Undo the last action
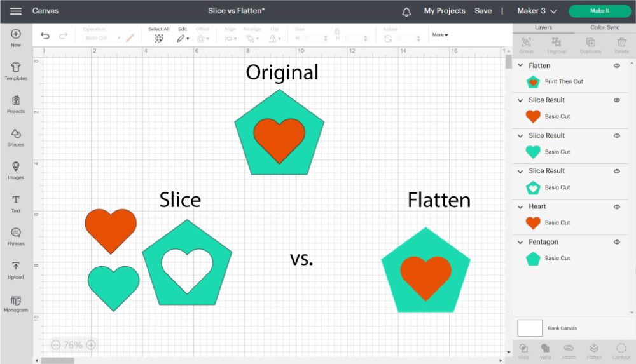Screen dimensions: 636x364 [45, 36]
